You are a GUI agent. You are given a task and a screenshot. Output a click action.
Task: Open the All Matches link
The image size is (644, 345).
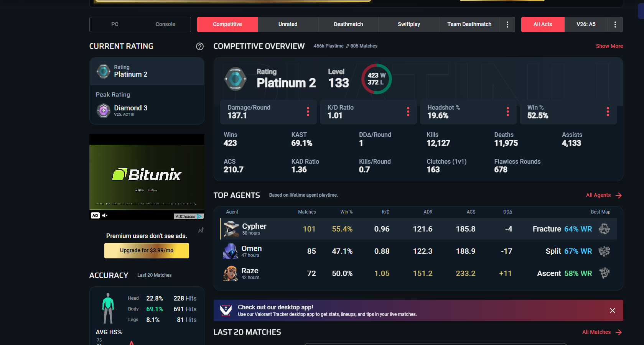tap(596, 332)
